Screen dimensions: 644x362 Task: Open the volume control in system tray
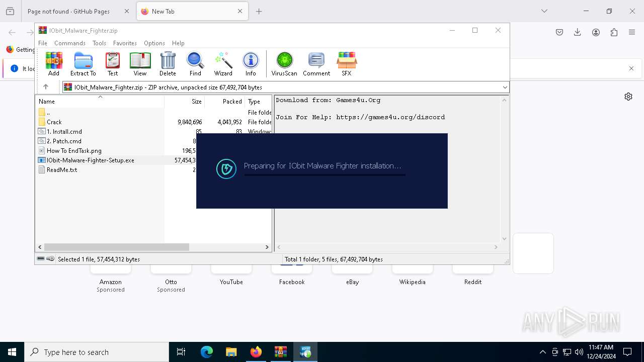[579, 352]
